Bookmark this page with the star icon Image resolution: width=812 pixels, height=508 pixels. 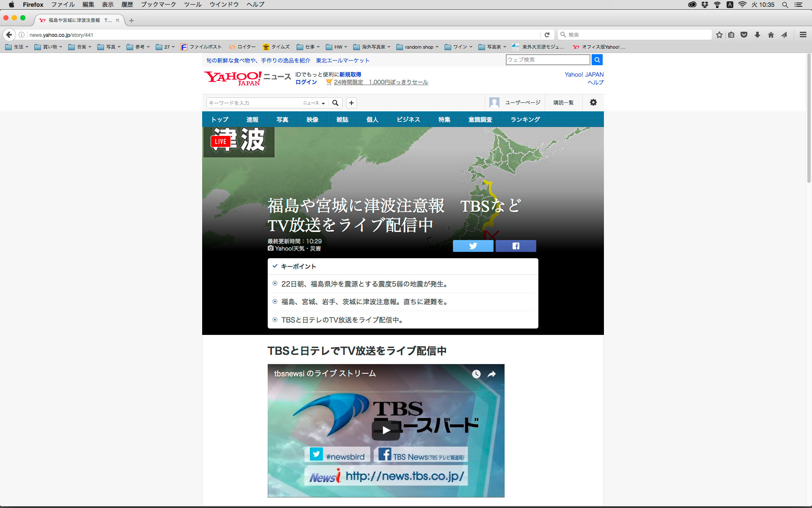pyautogui.click(x=719, y=35)
